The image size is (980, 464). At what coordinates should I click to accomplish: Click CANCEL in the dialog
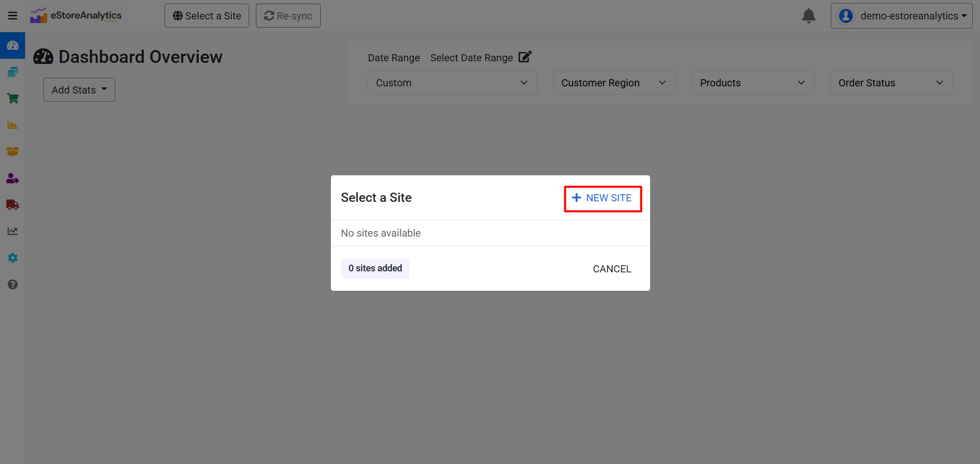click(x=612, y=269)
